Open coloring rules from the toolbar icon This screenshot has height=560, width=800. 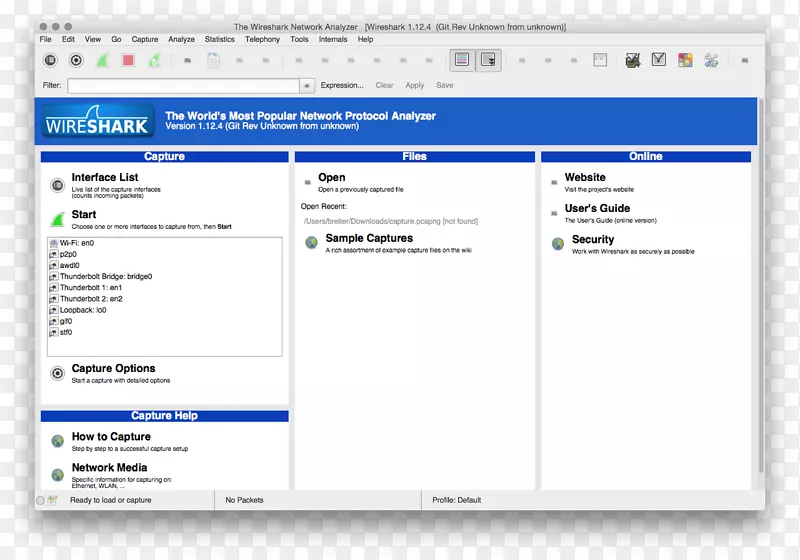pos(685,60)
